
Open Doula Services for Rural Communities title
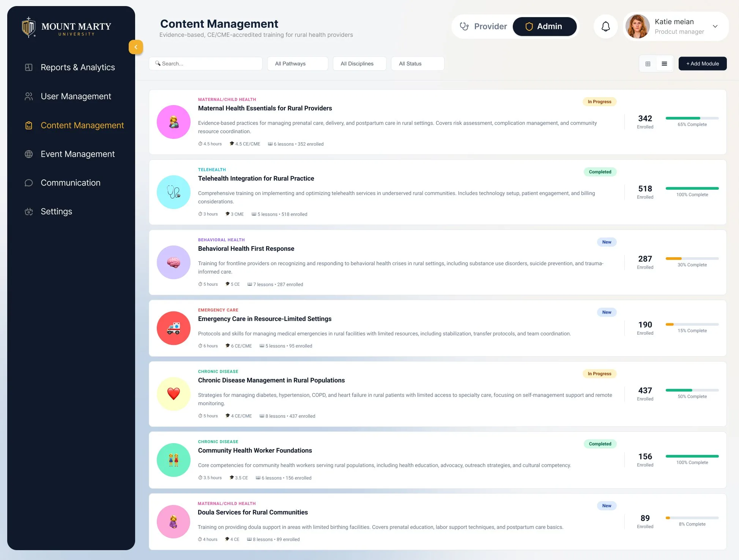click(x=253, y=512)
